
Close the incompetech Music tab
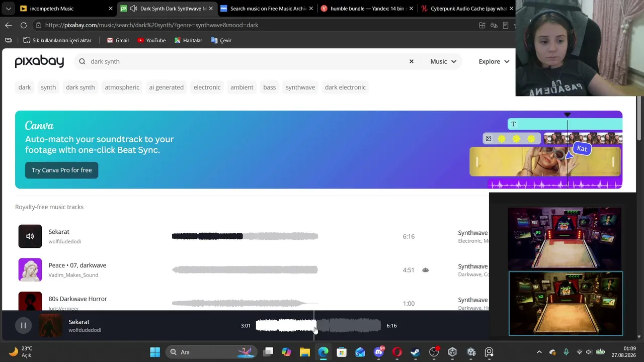click(111, 9)
